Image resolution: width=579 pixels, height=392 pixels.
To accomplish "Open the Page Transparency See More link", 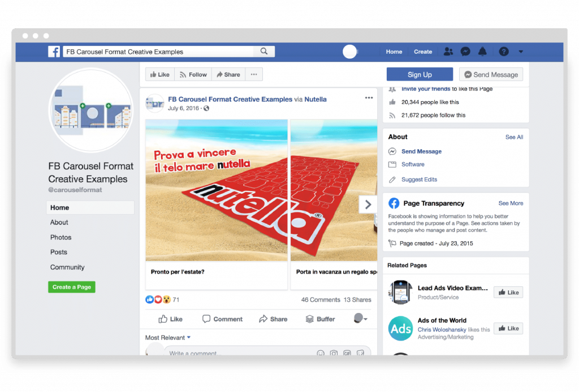I will point(511,203).
